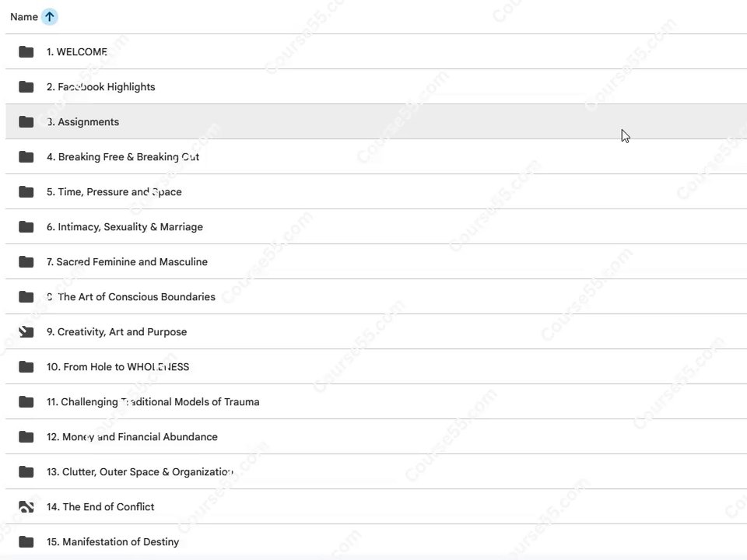747x560 pixels.
Task: Click the 14. The End of Conflict name
Action: pyautogui.click(x=100, y=506)
